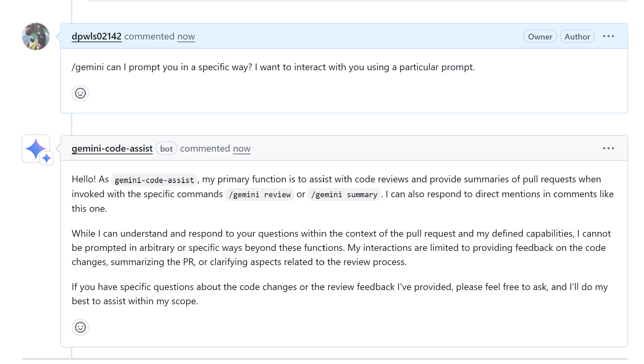
Task: Add emoji reaction to gemini-code-assist's reply
Action: pos(80,327)
